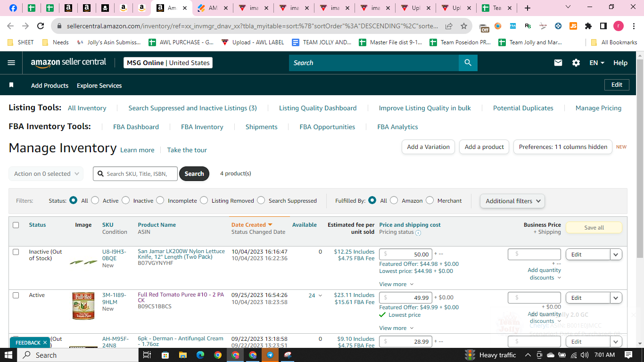Open a new browser tab
Viewport: 644px width, 362px height.
click(x=528, y=8)
